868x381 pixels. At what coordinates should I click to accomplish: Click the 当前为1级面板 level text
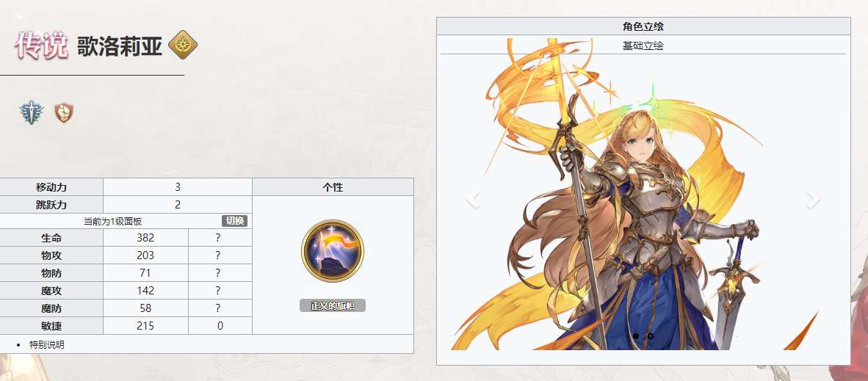tap(113, 221)
